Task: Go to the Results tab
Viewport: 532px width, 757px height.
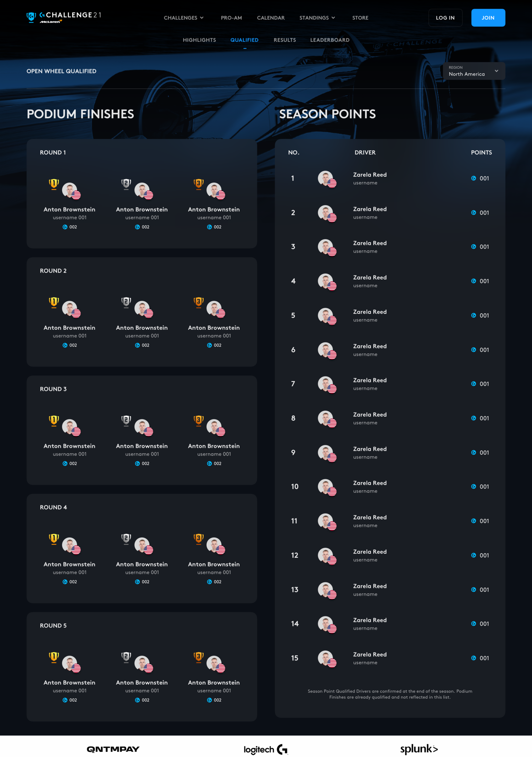Action: (x=285, y=40)
